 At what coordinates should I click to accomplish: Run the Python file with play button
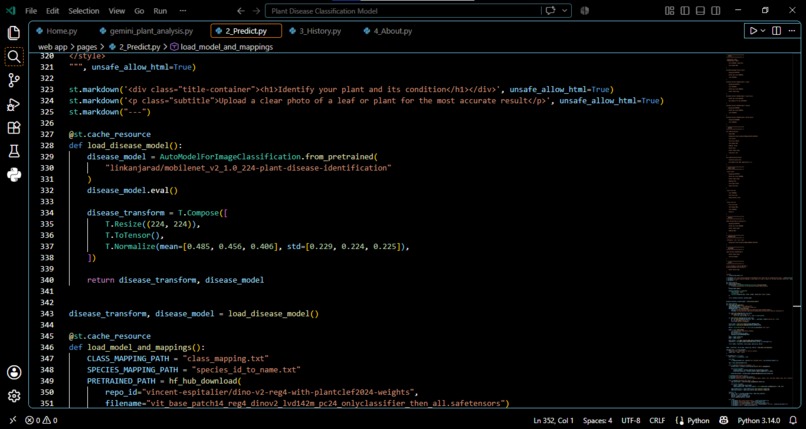pyautogui.click(x=754, y=31)
